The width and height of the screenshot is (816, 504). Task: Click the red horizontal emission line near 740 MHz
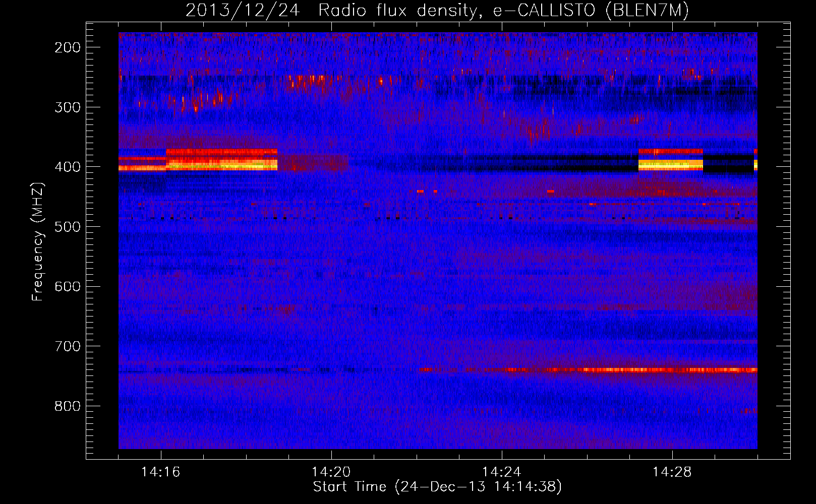coord(588,370)
